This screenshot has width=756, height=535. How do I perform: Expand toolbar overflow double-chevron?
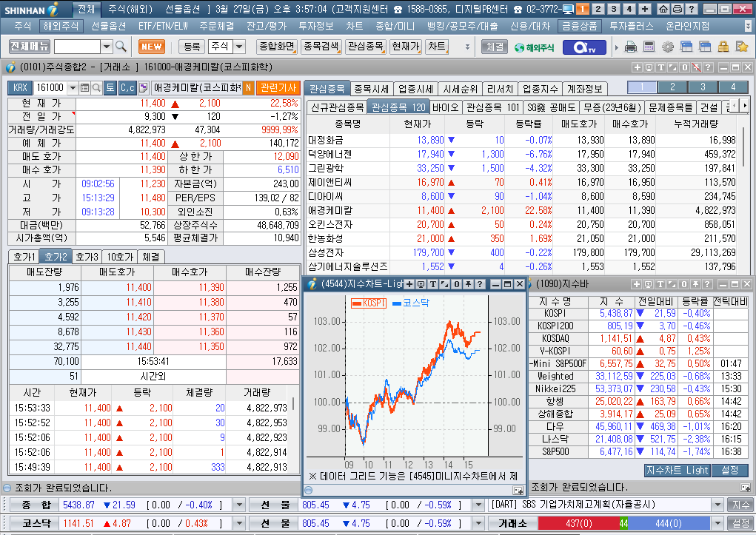coord(467,47)
